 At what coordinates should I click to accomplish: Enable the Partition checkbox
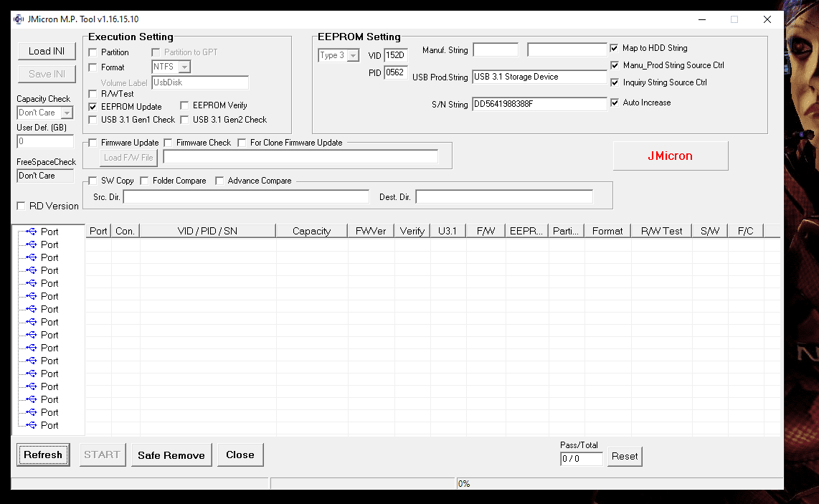[x=93, y=52]
